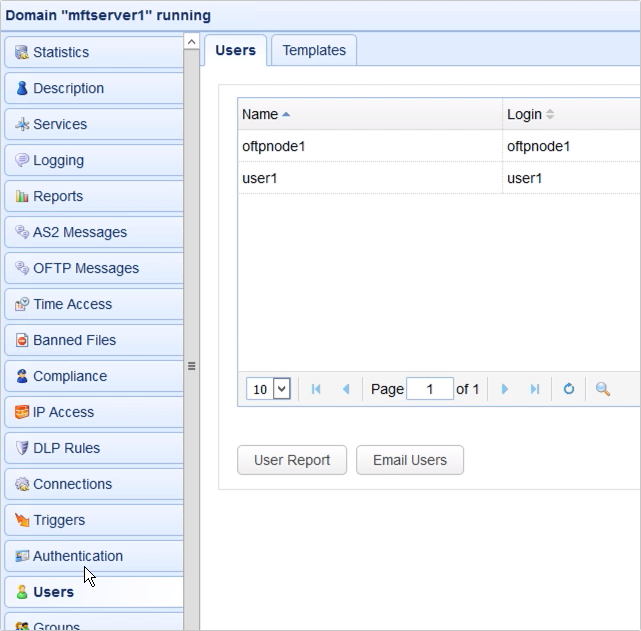Click the User Report button
Image resolution: width=641 pixels, height=631 pixels.
pyautogui.click(x=292, y=460)
